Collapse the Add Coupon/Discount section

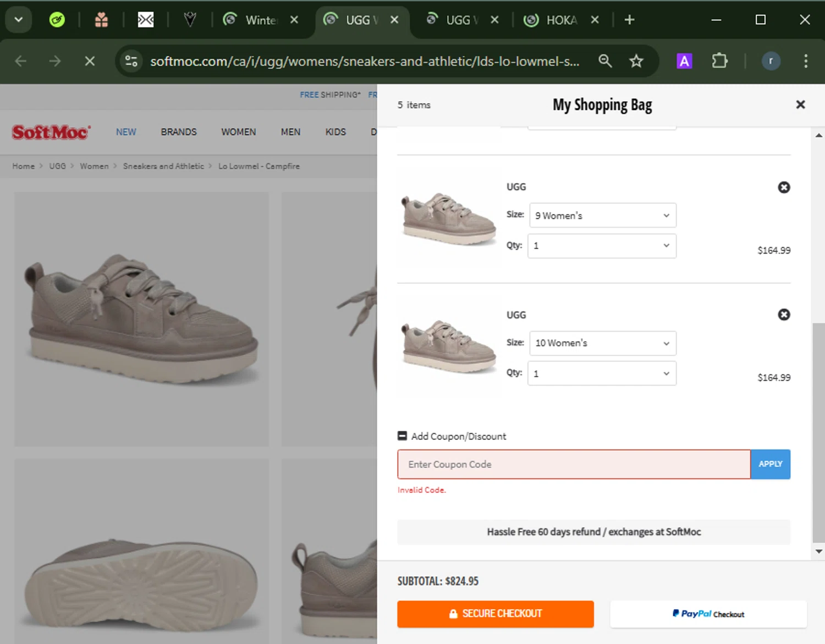402,436
